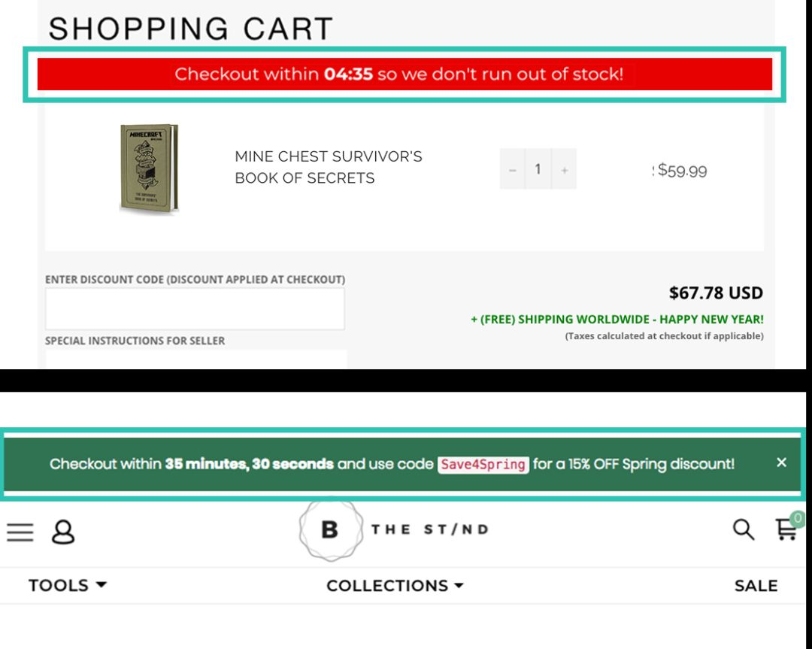
Task: Click the red checkout countdown banner
Action: [404, 74]
